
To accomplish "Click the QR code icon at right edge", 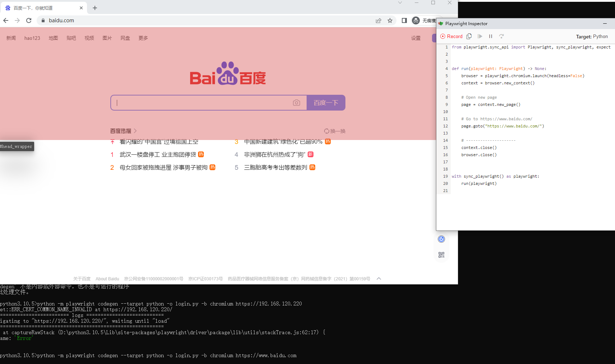I will pyautogui.click(x=441, y=255).
